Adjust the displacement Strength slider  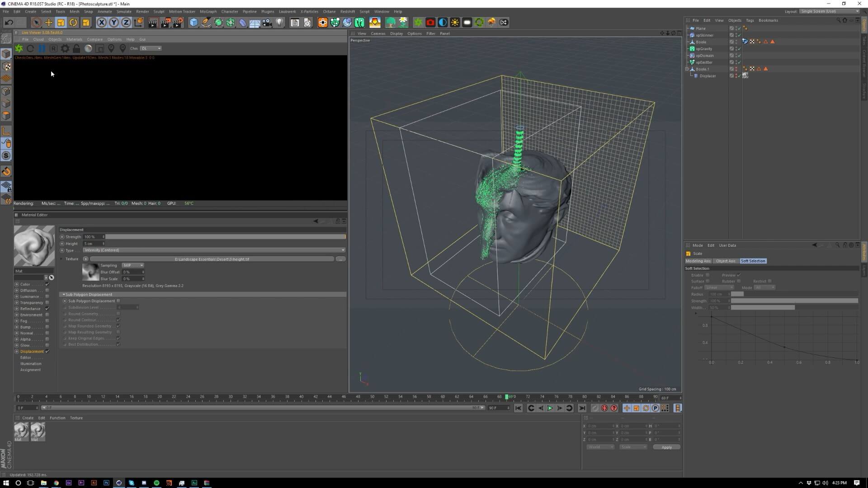(225, 237)
